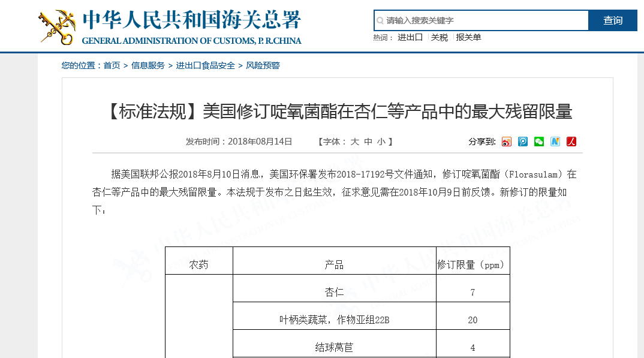The height and width of the screenshot is (358, 644).
Task: Click the 结球莴苣 table cell
Action: pos(335,347)
